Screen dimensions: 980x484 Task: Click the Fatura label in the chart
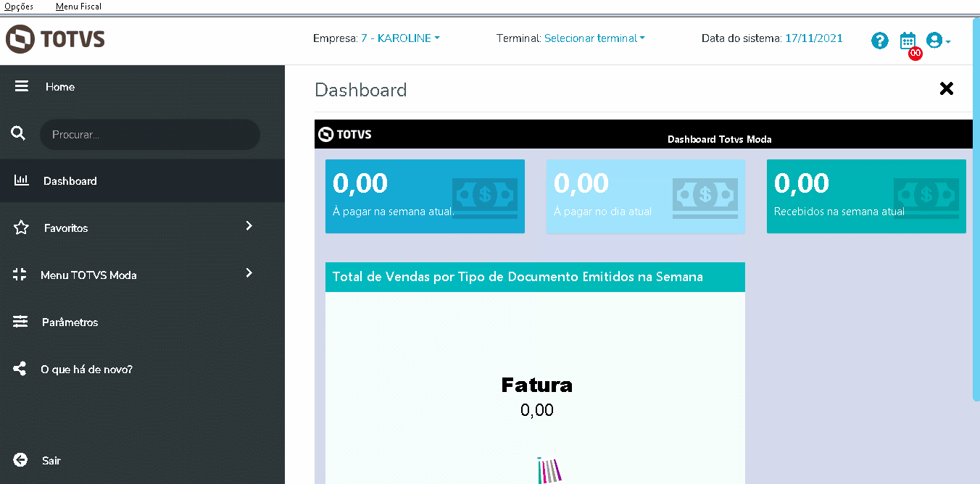pyautogui.click(x=537, y=385)
